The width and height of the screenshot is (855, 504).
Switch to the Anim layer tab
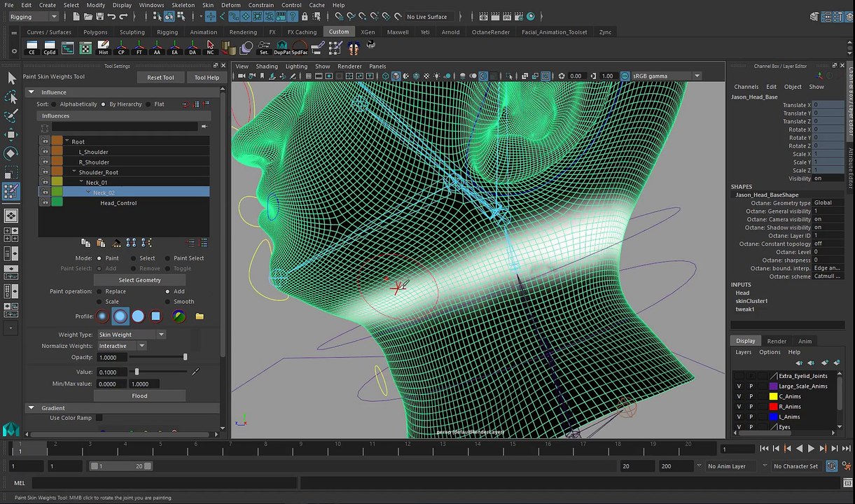click(805, 341)
